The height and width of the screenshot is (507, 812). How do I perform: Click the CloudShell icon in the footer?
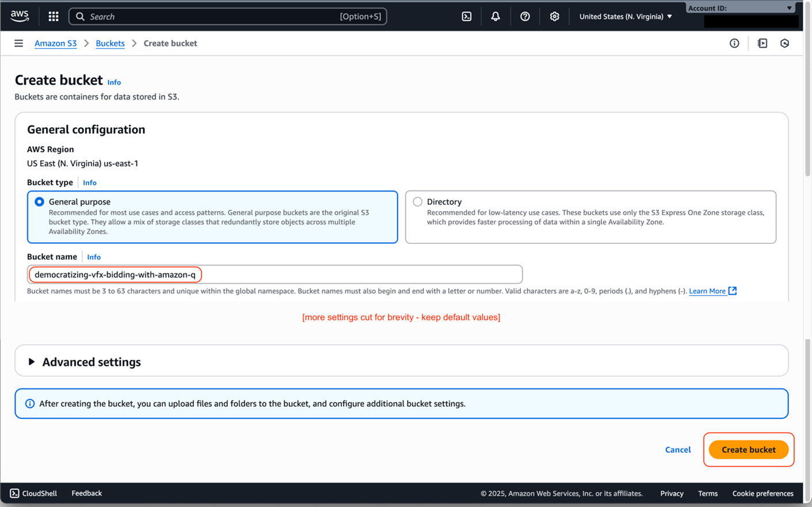point(14,493)
